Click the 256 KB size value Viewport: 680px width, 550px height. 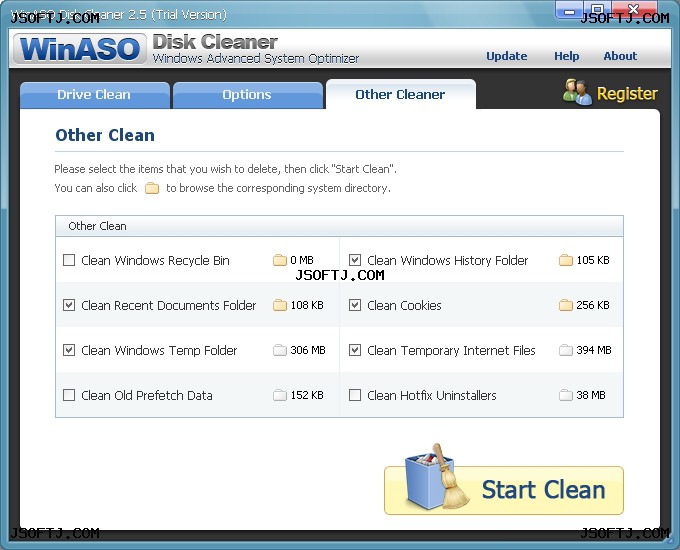pos(593,305)
